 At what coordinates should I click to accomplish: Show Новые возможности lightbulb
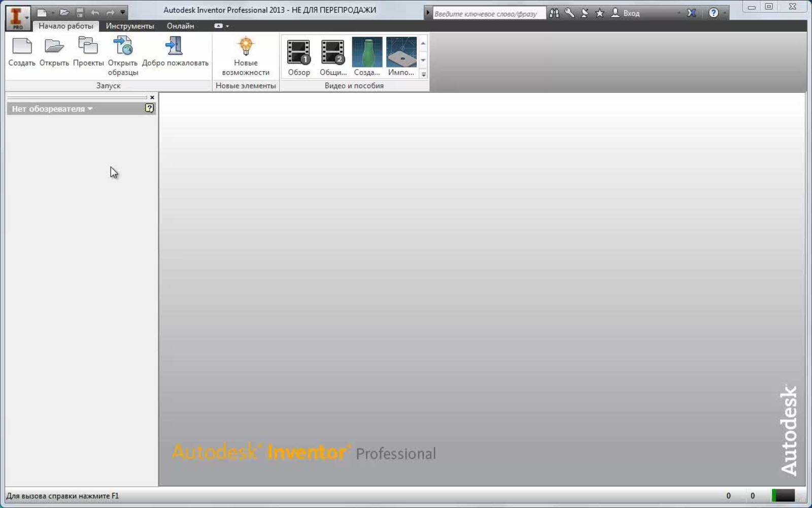tap(246, 56)
